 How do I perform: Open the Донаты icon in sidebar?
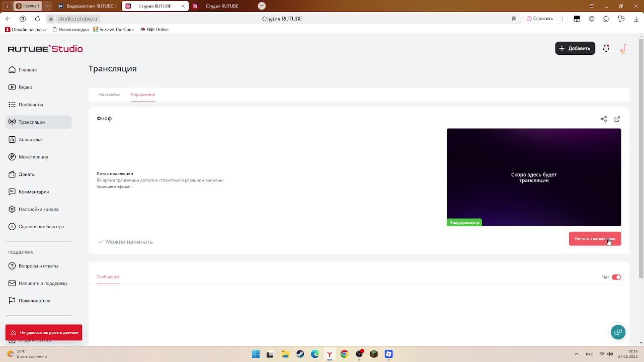point(12,174)
